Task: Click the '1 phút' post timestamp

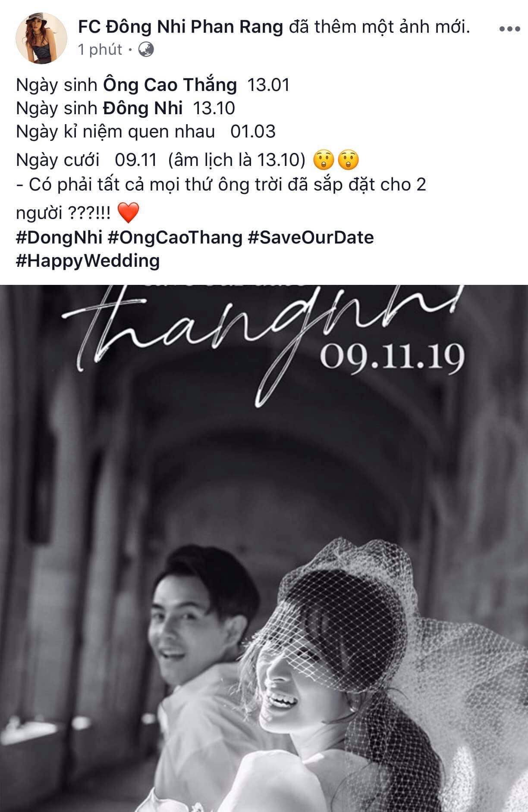Action: point(100,50)
